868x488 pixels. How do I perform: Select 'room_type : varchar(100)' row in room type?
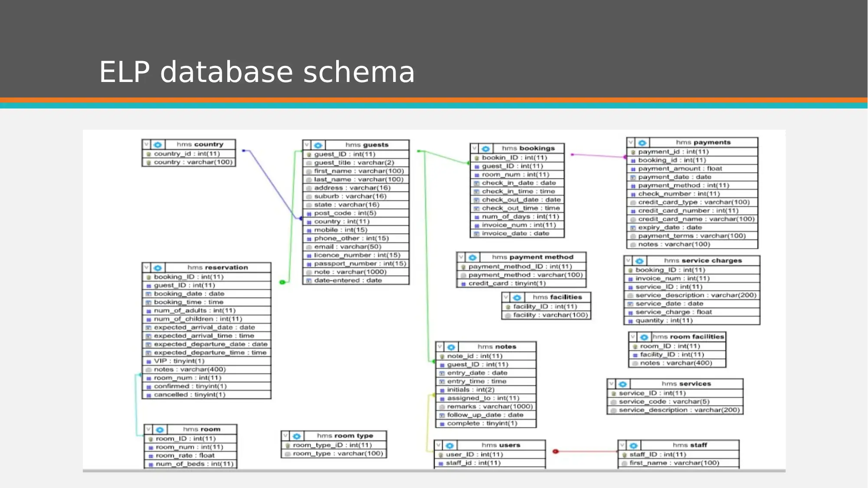(334, 454)
